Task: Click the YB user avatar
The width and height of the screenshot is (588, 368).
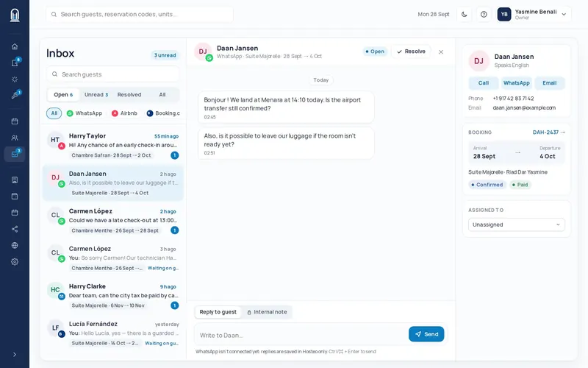Action: pos(504,14)
